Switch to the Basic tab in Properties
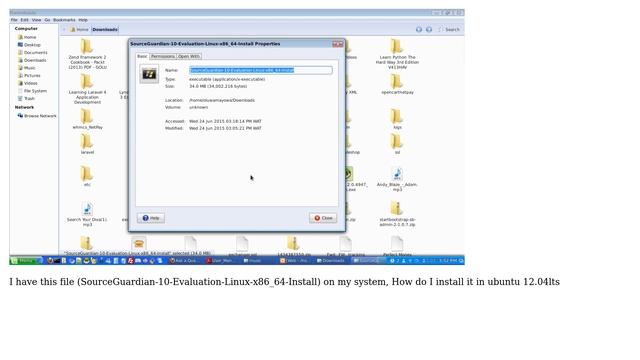The height and width of the screenshot is (360, 640). point(142,56)
